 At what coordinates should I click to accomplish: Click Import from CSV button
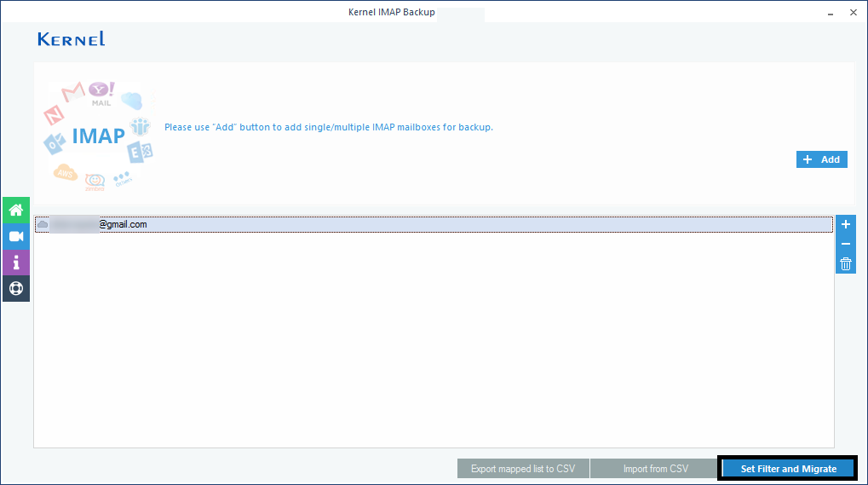click(655, 469)
